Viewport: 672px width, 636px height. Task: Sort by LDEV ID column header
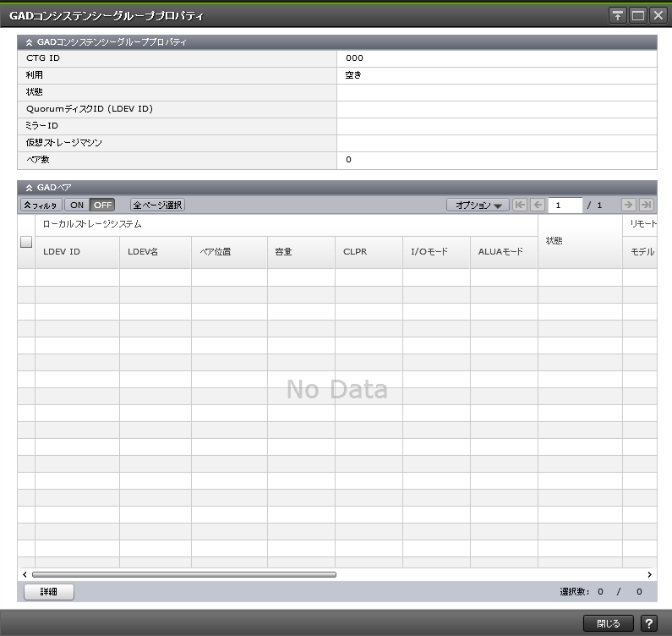[77, 252]
